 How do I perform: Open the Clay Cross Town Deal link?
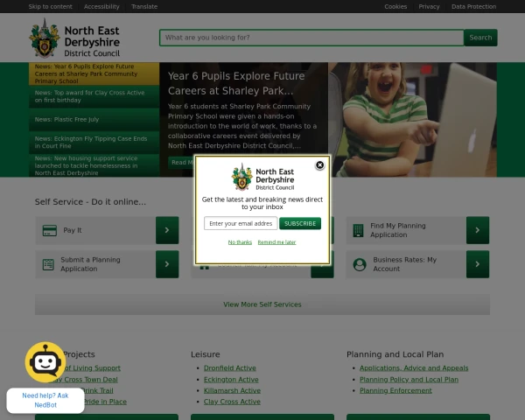(91, 380)
